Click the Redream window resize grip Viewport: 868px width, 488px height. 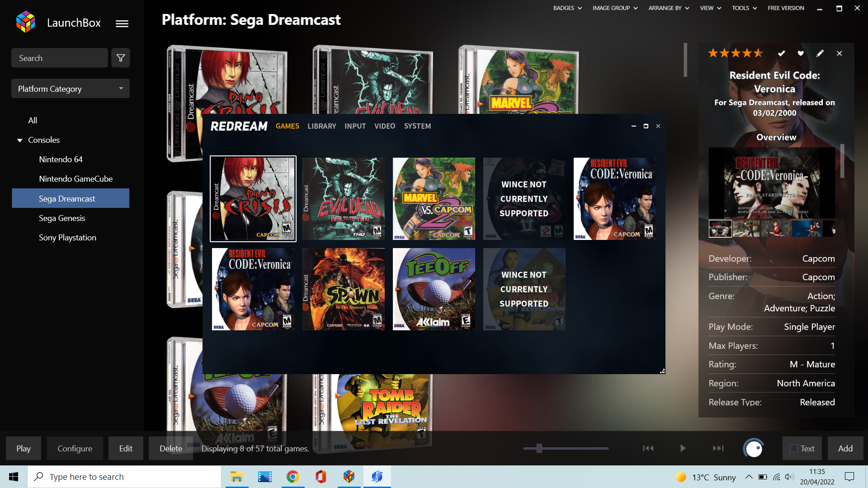click(662, 371)
